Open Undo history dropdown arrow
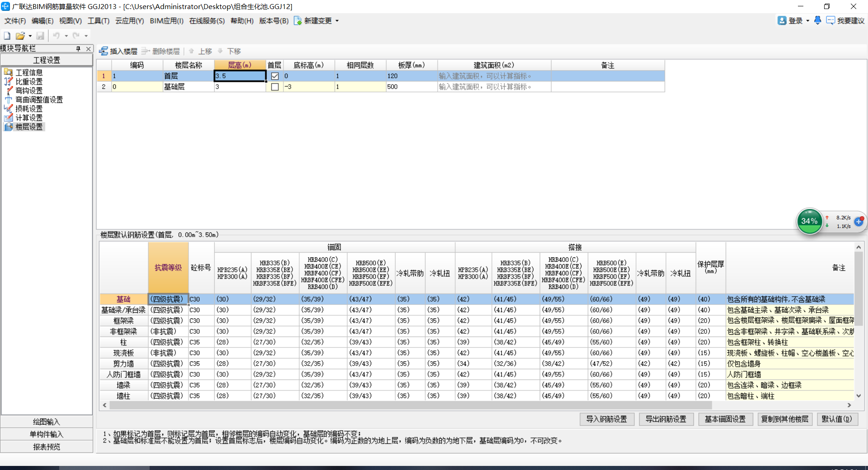 (66, 36)
